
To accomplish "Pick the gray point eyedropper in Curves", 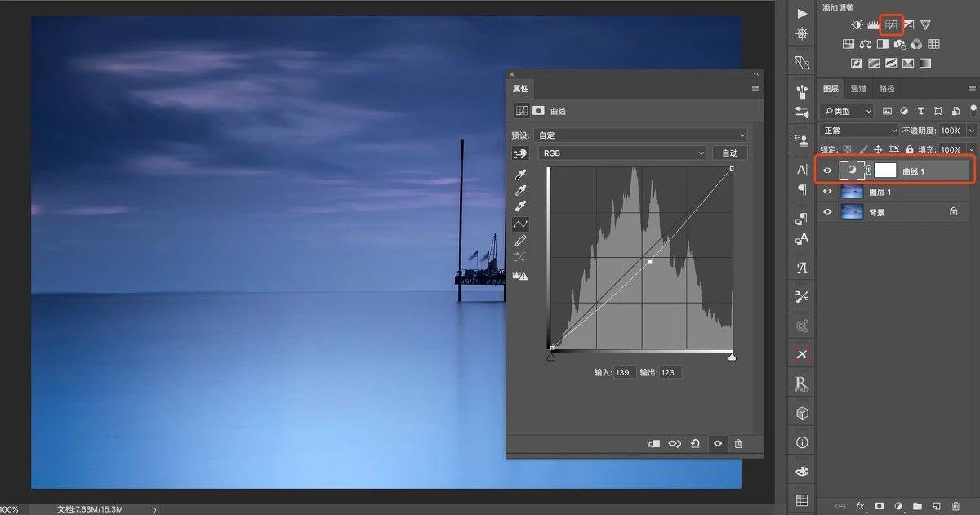I will click(x=520, y=191).
